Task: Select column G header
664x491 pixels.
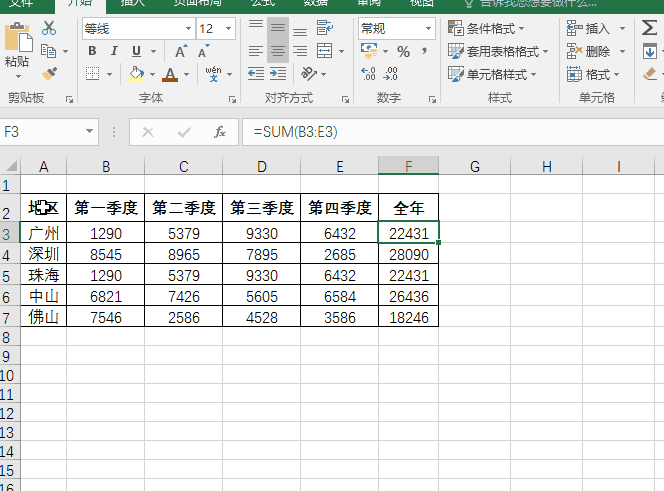Action: 475,166
